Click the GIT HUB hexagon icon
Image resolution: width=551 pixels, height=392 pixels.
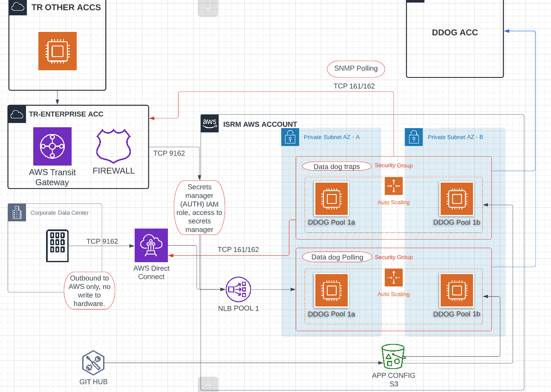(x=93, y=362)
